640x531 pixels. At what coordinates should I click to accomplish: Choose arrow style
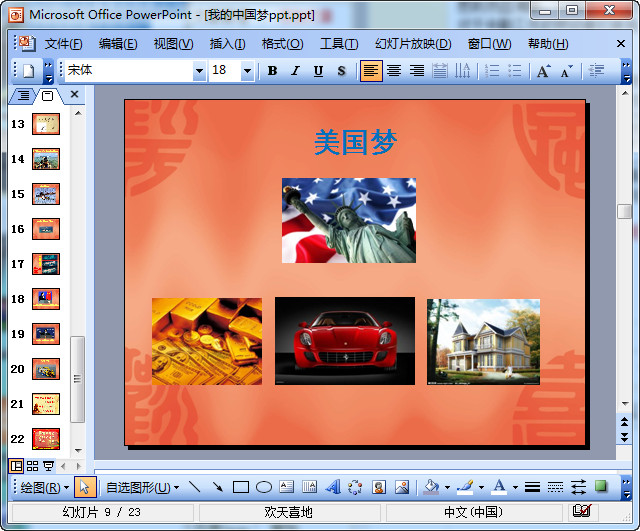point(578,487)
